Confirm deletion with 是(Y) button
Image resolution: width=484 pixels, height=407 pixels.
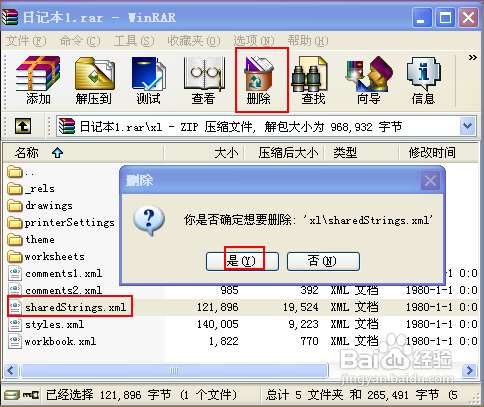point(242,261)
